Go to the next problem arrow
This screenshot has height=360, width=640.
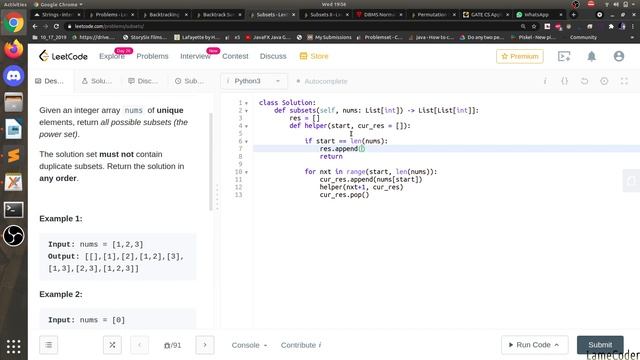coord(205,345)
